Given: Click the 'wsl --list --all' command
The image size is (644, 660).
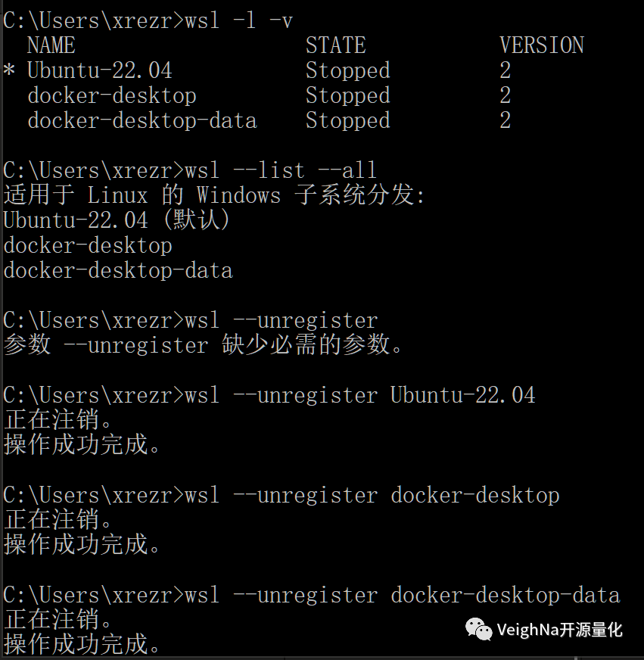Looking at the screenshot, I should click(281, 170).
